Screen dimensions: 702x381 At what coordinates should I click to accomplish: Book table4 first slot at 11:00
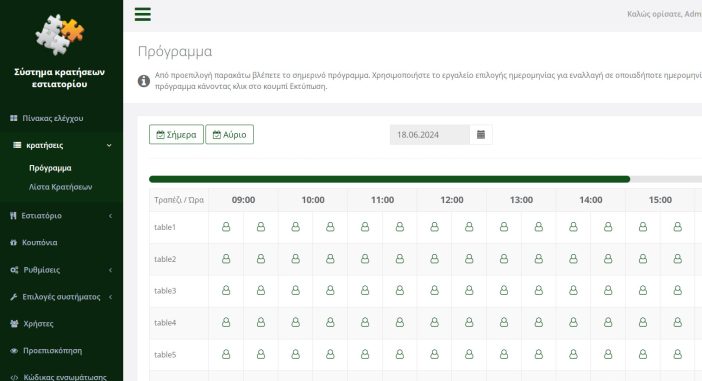[365, 322]
